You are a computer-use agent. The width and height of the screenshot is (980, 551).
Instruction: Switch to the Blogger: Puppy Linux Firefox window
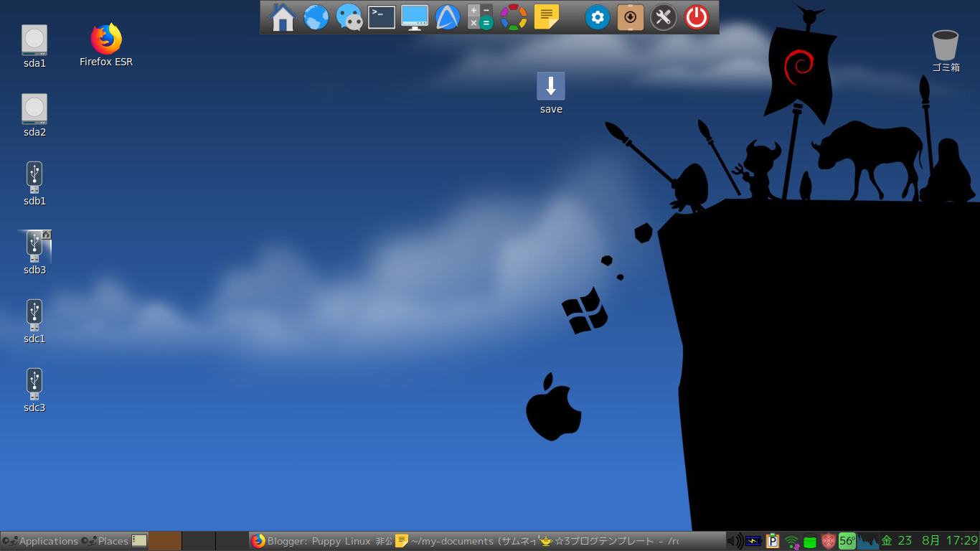click(x=321, y=541)
